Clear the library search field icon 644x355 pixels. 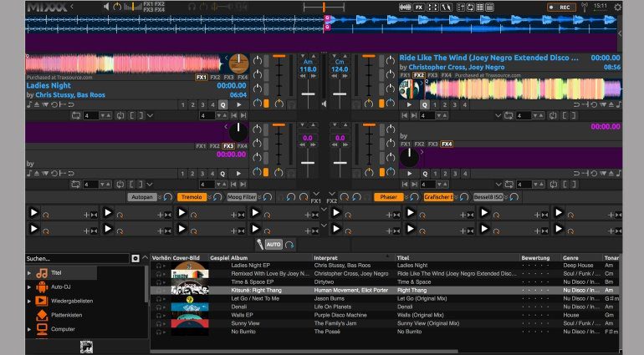point(135,259)
